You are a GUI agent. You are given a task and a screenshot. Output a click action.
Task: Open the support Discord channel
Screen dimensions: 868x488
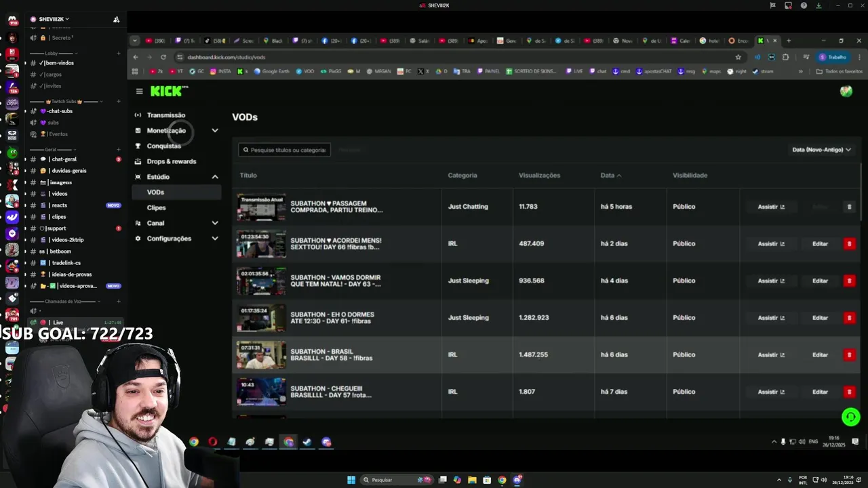coord(73,228)
